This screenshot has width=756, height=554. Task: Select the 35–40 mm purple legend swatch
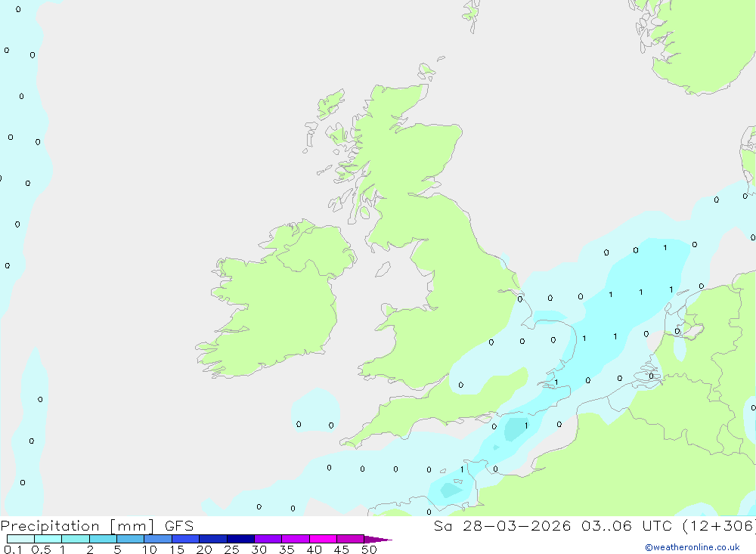point(296,539)
